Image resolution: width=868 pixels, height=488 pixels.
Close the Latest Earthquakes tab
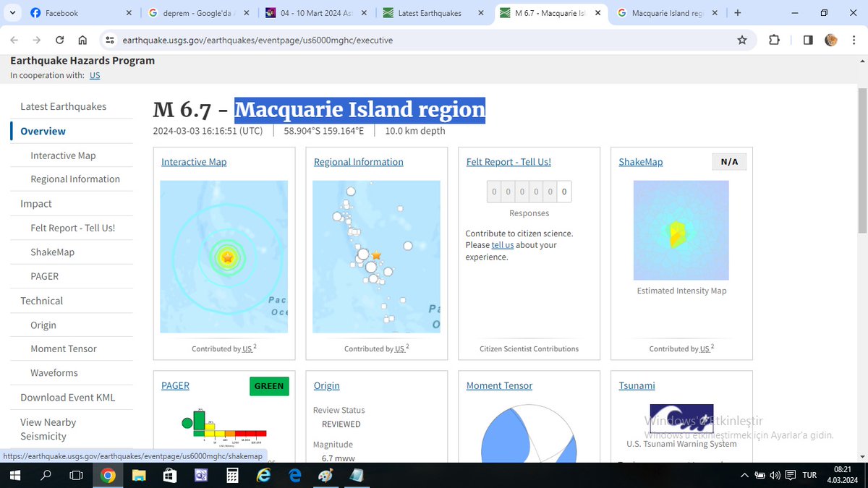coord(481,13)
